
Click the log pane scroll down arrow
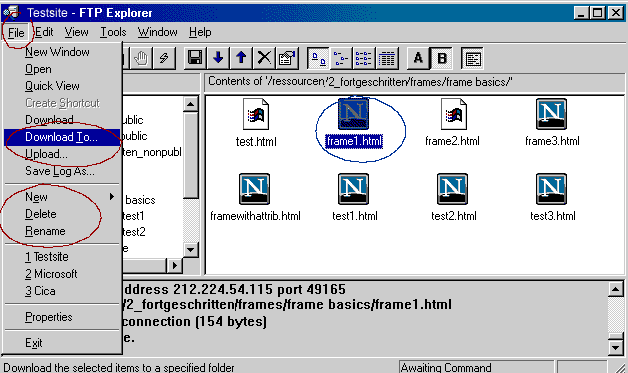616,347
